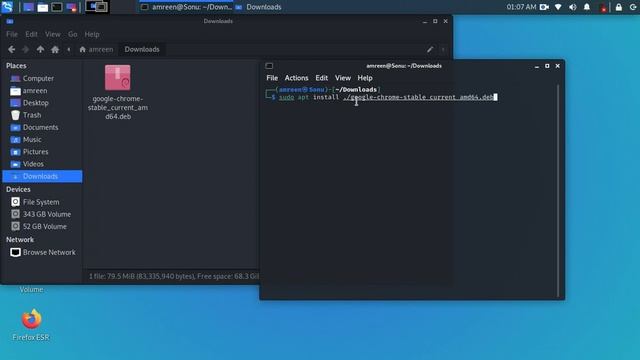Image resolution: width=640 pixels, height=360 pixels.
Task: Select Downloads in Places sidebar
Action: pyautogui.click(x=42, y=176)
